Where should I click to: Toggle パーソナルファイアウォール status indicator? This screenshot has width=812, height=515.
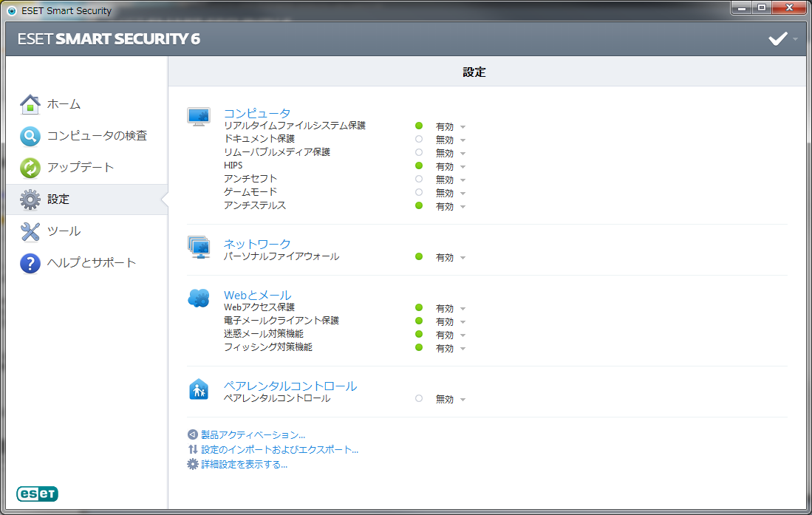(x=419, y=256)
